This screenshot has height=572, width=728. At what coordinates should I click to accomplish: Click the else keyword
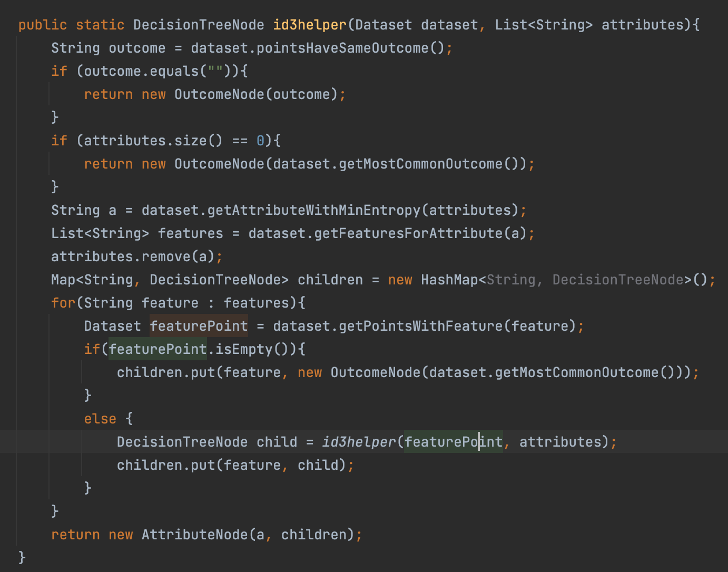100,419
